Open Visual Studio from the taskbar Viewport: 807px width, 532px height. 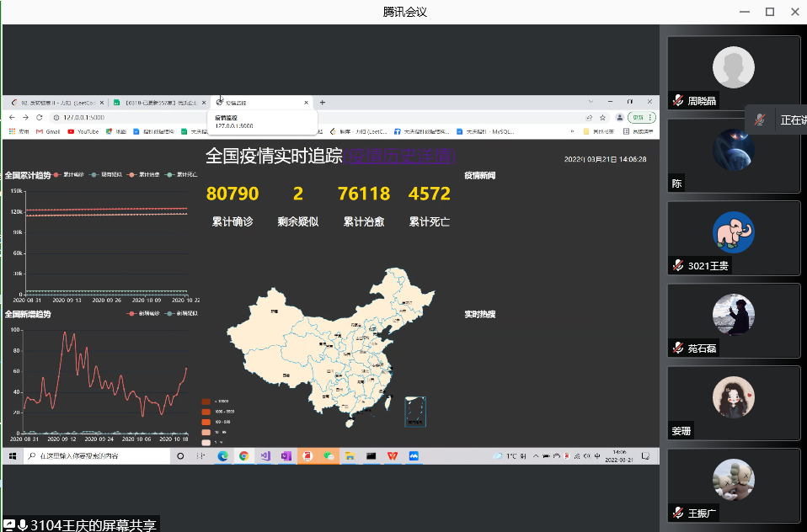click(x=265, y=455)
